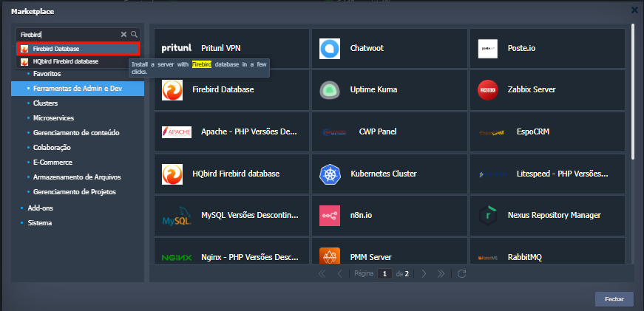644x311 pixels.
Task: Click the Uptime Kuma green icon
Action: 330,90
